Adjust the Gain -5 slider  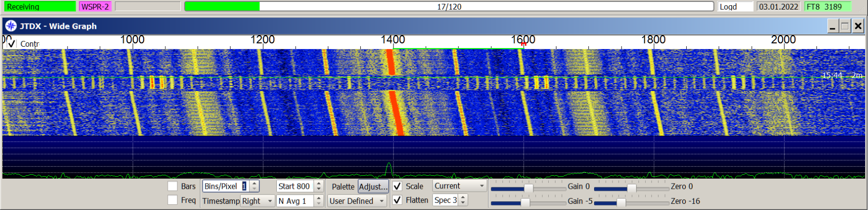[x=526, y=202]
